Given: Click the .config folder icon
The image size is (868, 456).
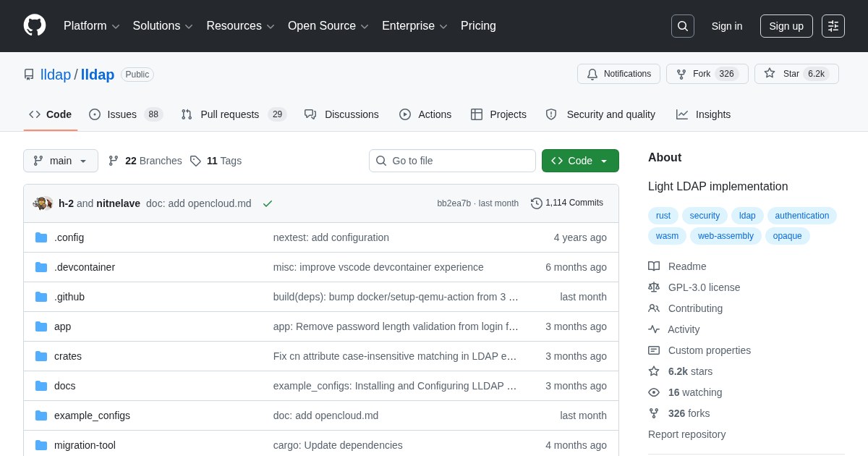Looking at the screenshot, I should pyautogui.click(x=41, y=237).
